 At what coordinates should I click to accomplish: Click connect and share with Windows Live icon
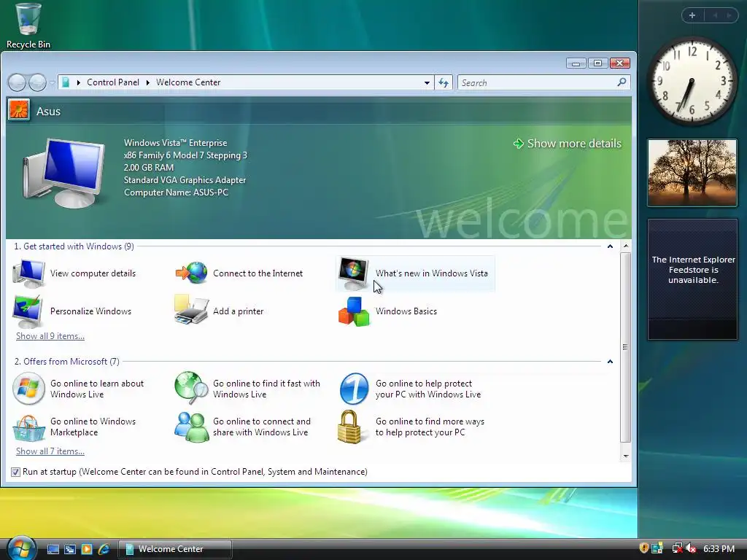192,427
